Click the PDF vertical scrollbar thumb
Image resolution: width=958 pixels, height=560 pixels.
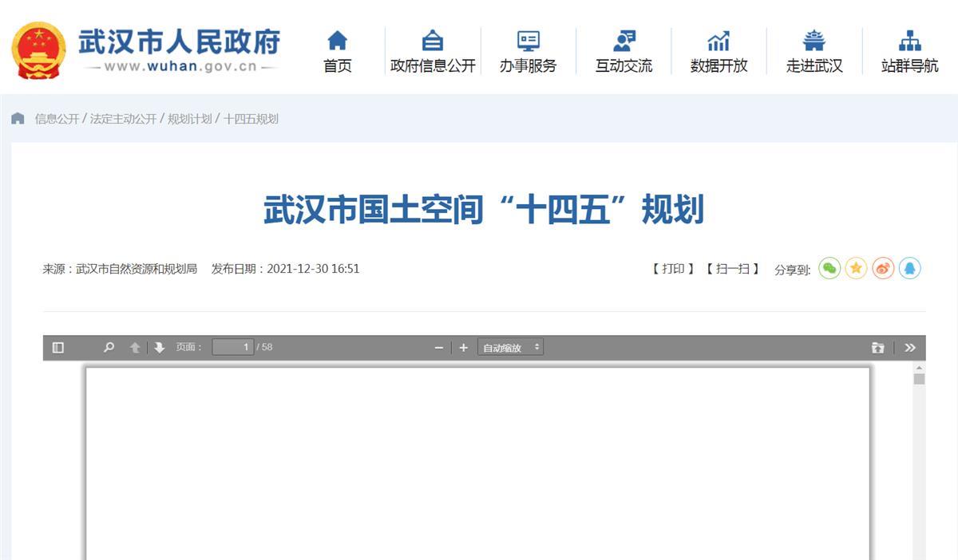click(x=919, y=379)
